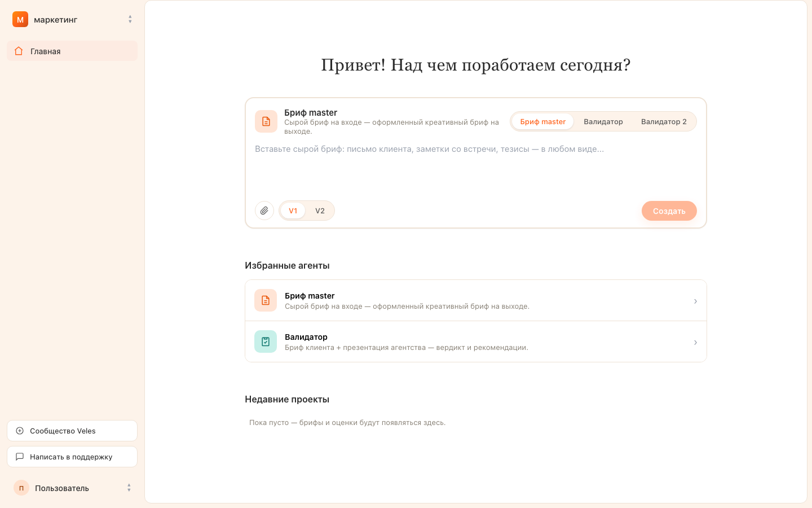Screen dimensions: 812x508
Task: Switch to the Валидатор agent tab
Action: pyautogui.click(x=603, y=121)
